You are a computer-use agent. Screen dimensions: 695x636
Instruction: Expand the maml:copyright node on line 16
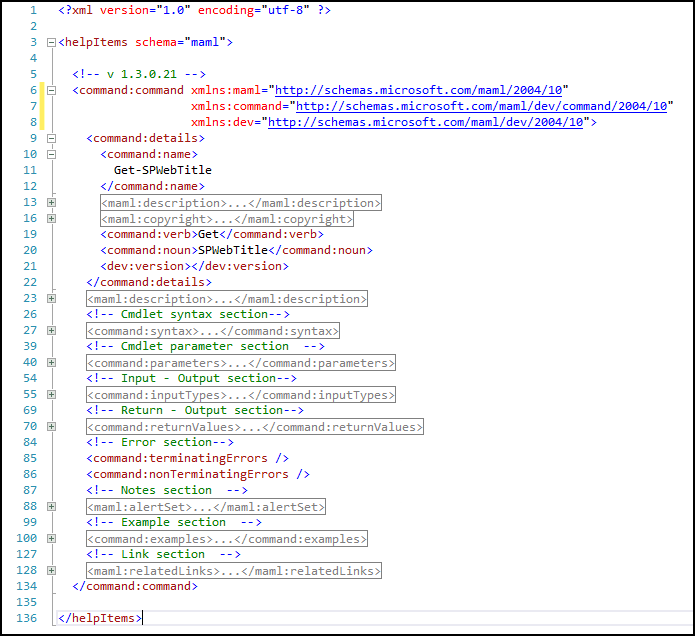pos(51,219)
